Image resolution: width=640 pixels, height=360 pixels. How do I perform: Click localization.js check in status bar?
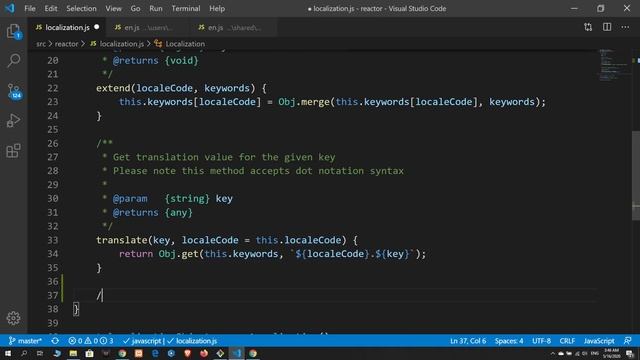pos(192,341)
